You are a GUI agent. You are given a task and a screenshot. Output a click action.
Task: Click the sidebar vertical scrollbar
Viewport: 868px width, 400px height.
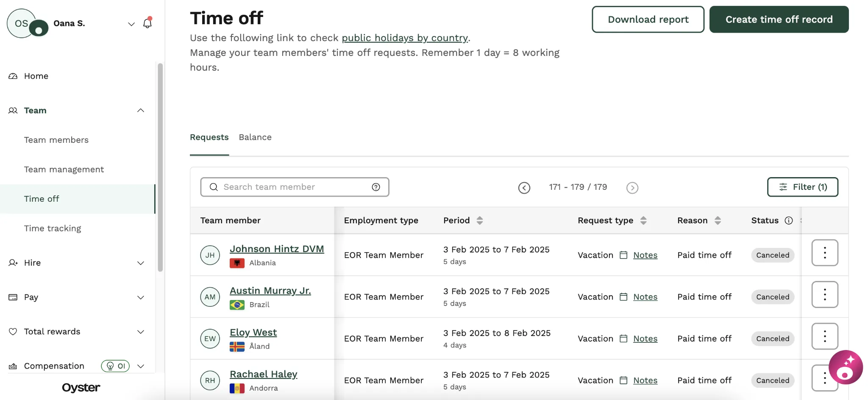(160, 167)
